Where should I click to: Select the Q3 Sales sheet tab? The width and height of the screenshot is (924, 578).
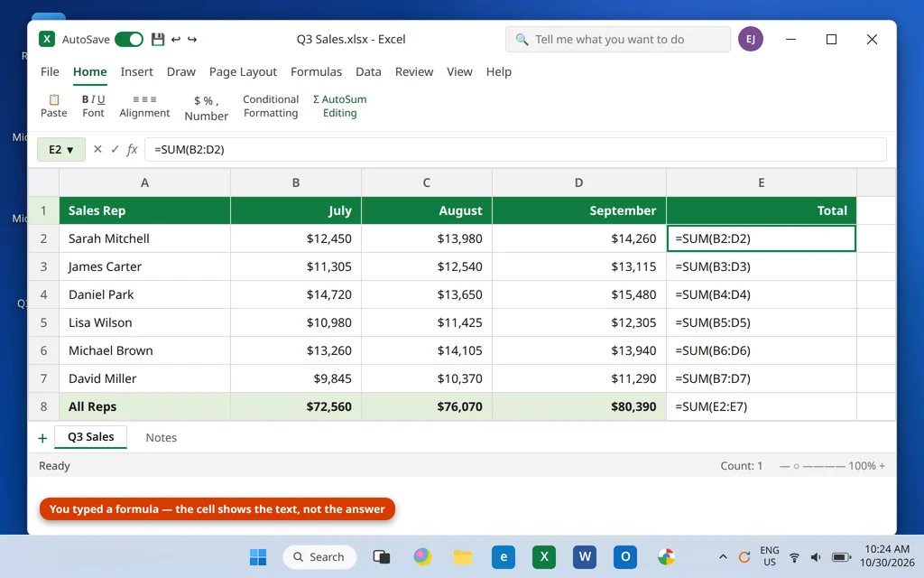coord(91,437)
